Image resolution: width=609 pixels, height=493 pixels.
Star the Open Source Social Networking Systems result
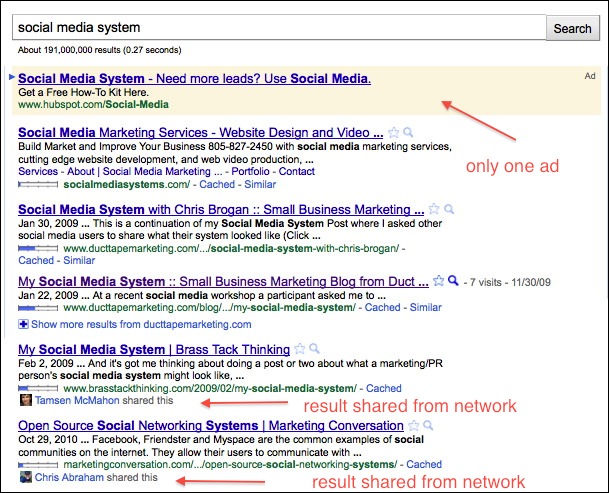click(x=414, y=425)
